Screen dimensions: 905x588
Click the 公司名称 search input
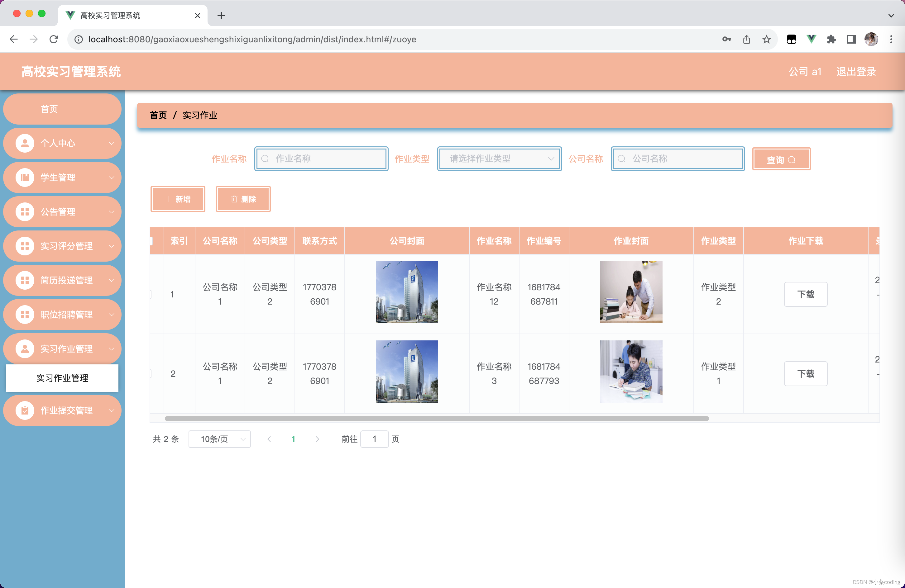[678, 159]
